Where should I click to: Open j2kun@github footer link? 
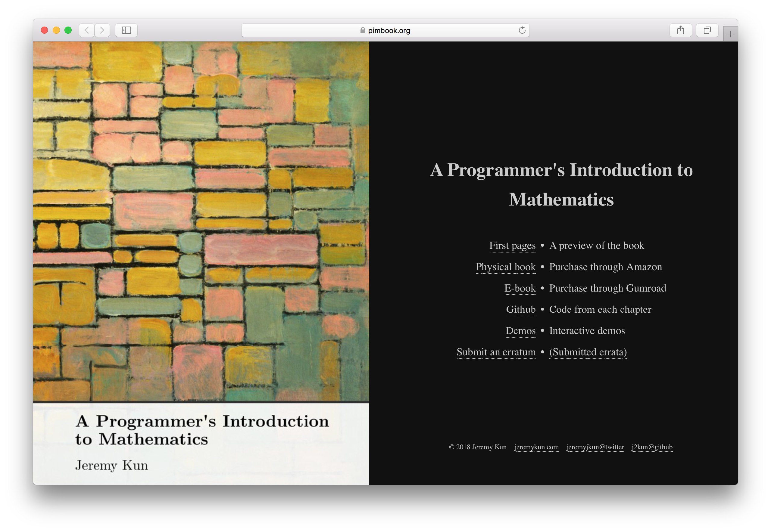pyautogui.click(x=652, y=447)
